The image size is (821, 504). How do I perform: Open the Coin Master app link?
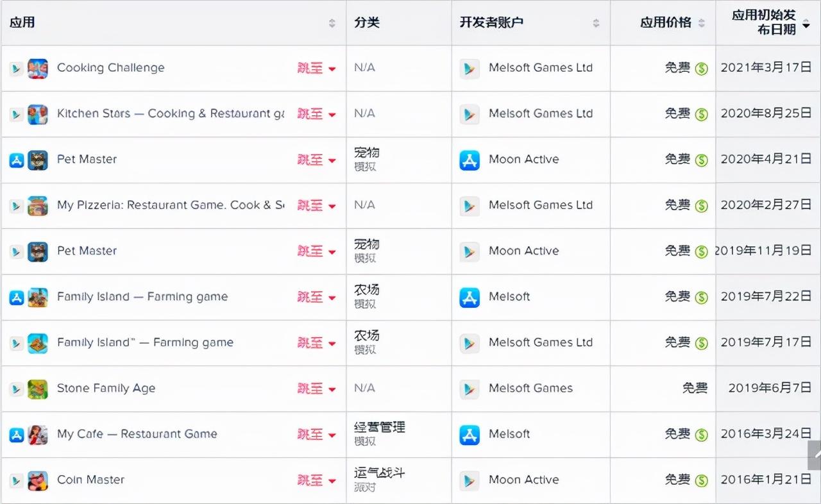click(90, 480)
